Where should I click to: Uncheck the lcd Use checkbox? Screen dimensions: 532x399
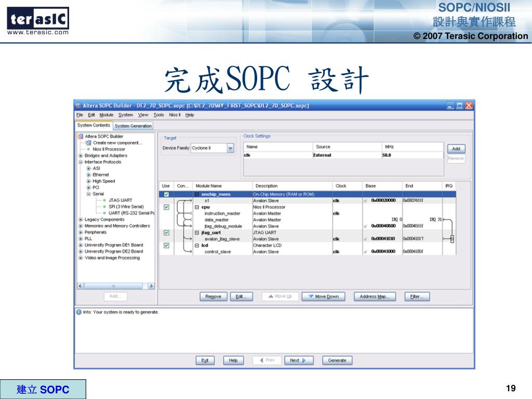[166, 245]
